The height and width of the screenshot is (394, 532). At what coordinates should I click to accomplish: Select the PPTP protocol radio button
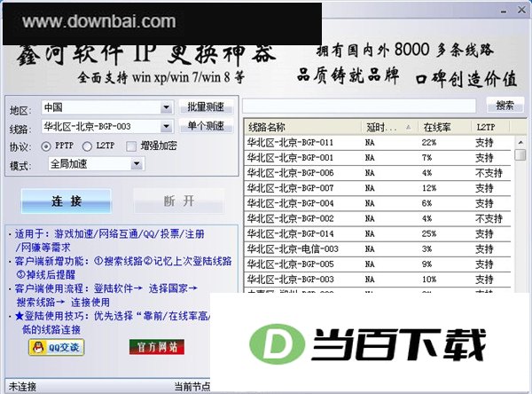point(46,146)
